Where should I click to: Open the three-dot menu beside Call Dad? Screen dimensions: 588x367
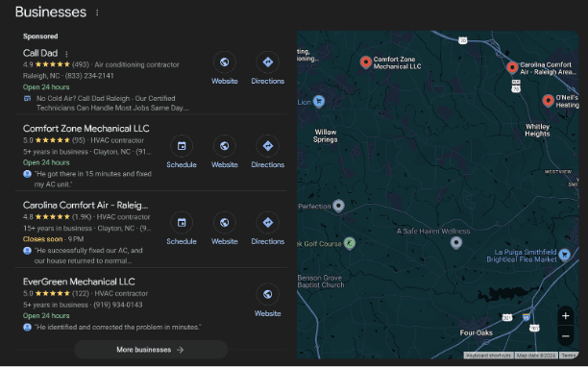tap(66, 54)
